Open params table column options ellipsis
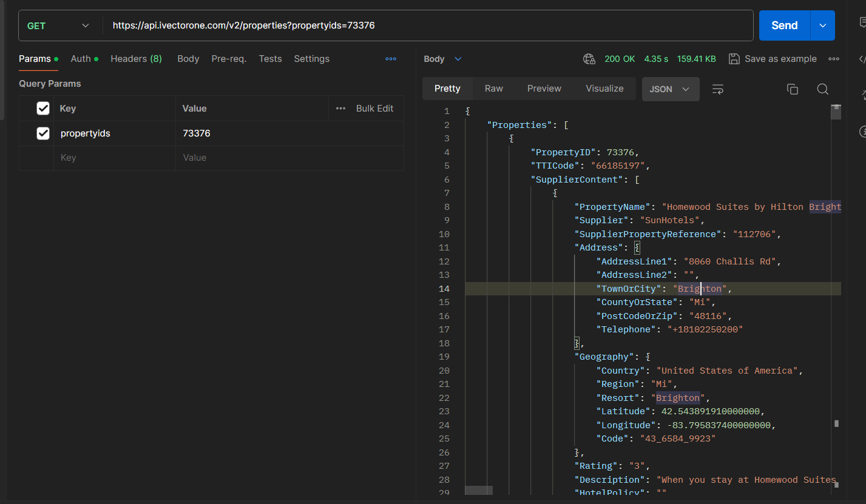 pyautogui.click(x=341, y=109)
